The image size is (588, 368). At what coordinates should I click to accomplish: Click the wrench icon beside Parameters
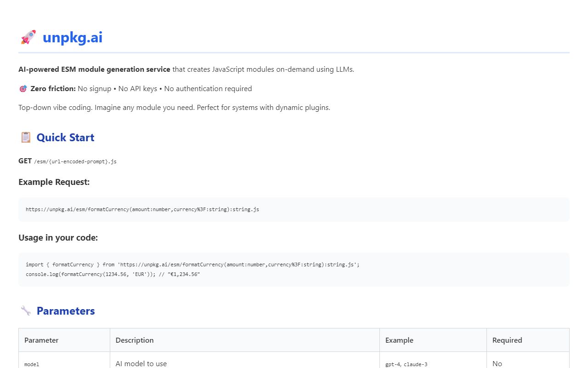(26, 310)
